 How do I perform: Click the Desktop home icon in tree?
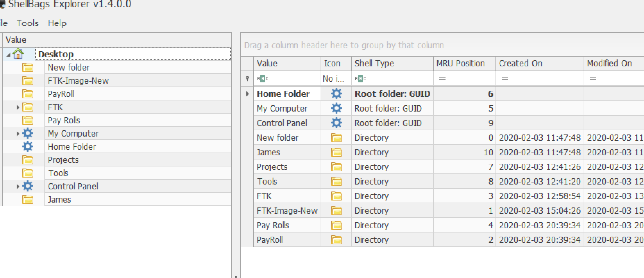18,54
